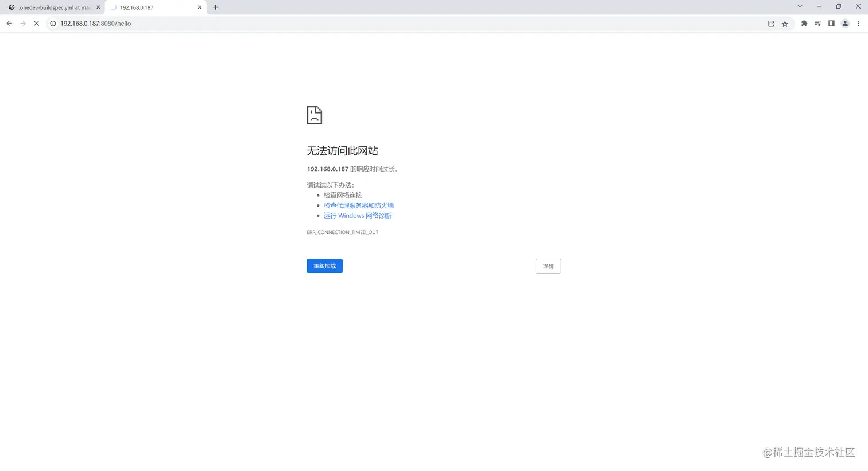Toggle the side panel icon
This screenshot has height=471, width=868.
tap(831, 24)
